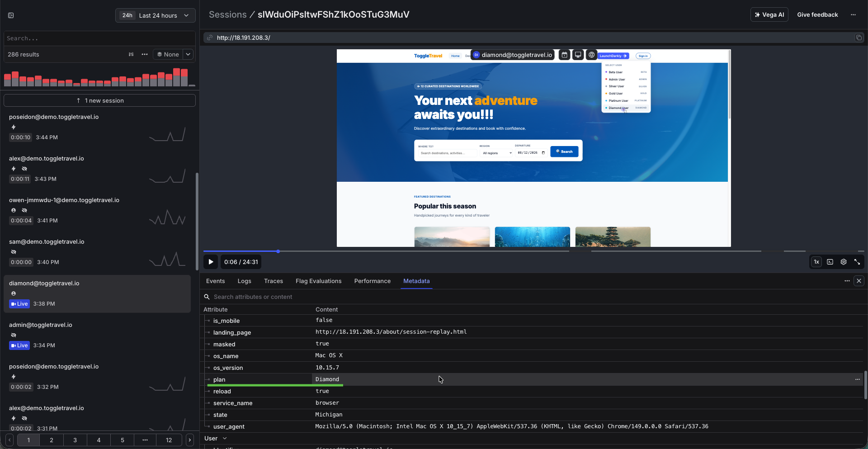The image size is (868, 449).
Task: Click the user face icon on diamond session
Action: pos(14,293)
